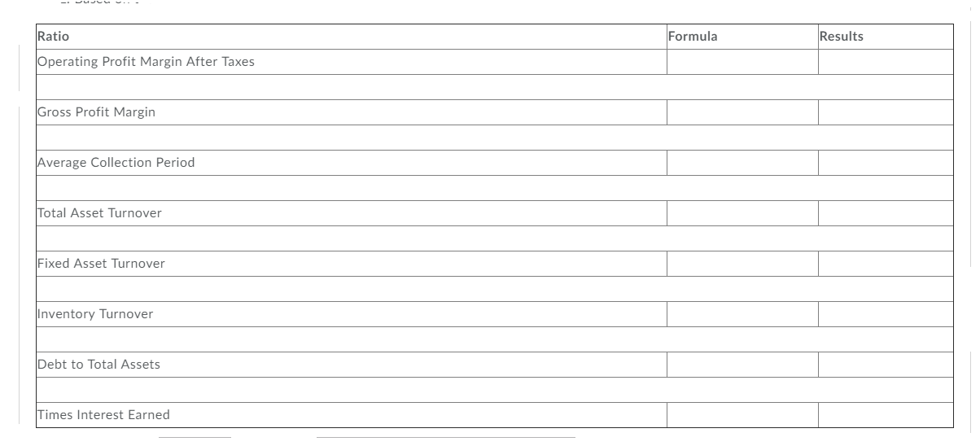Click Formula cell for Inventory Turnover

(x=742, y=314)
